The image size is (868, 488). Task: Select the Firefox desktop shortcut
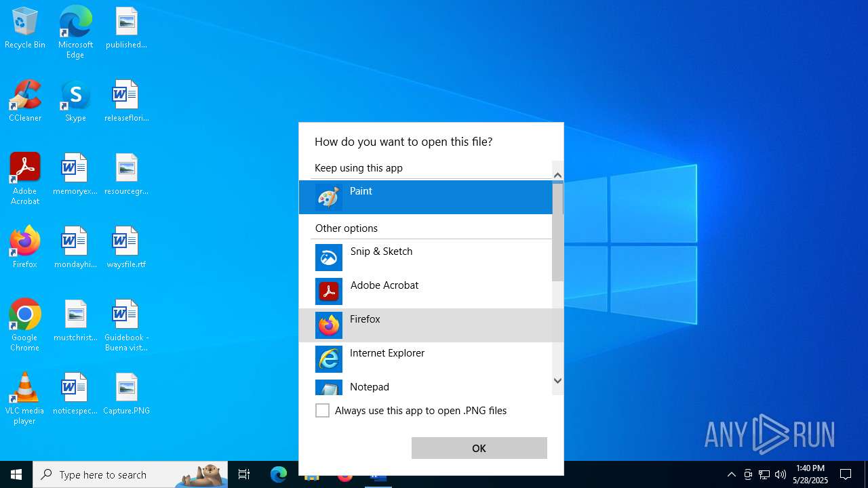25,248
